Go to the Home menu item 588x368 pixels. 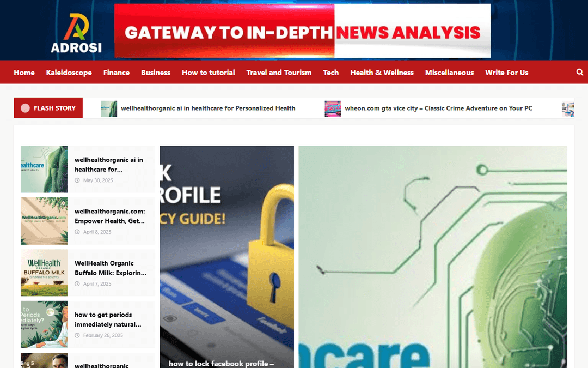(24, 73)
